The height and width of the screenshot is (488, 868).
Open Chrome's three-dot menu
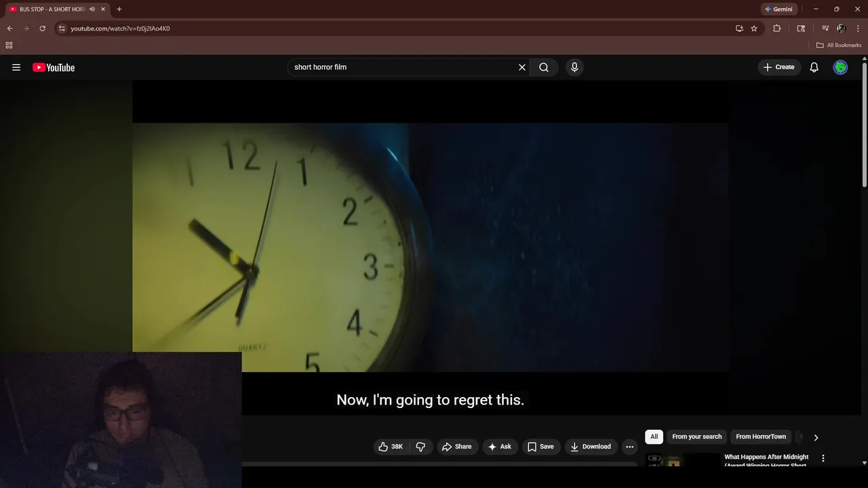coord(858,28)
